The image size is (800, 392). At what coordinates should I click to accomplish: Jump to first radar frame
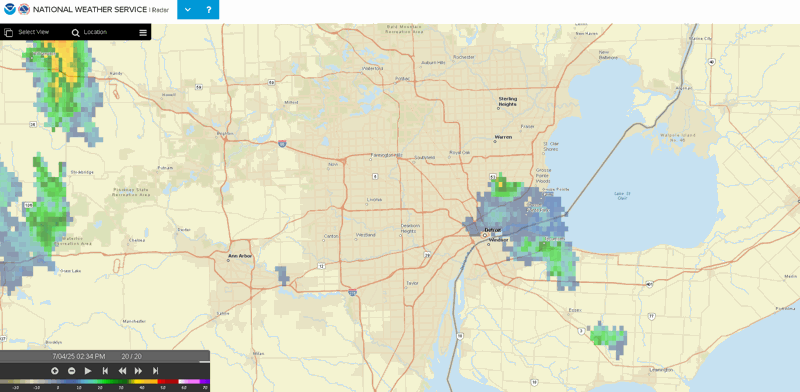pos(105,371)
